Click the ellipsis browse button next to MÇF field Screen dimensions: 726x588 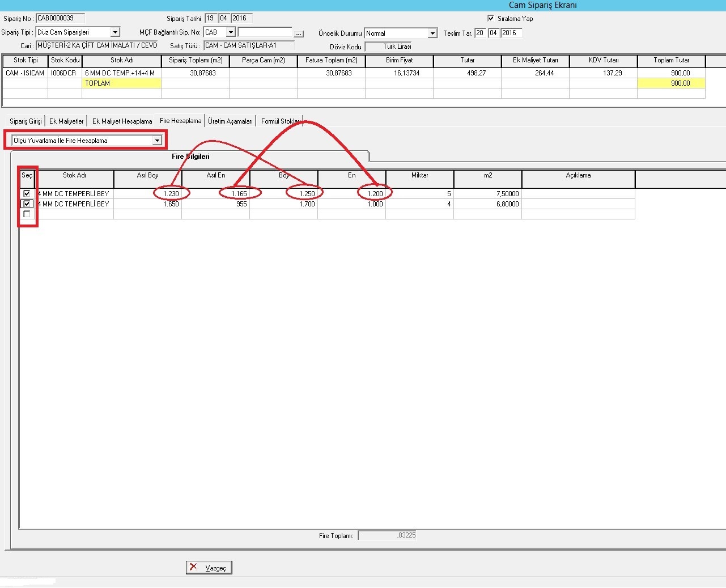(x=299, y=33)
